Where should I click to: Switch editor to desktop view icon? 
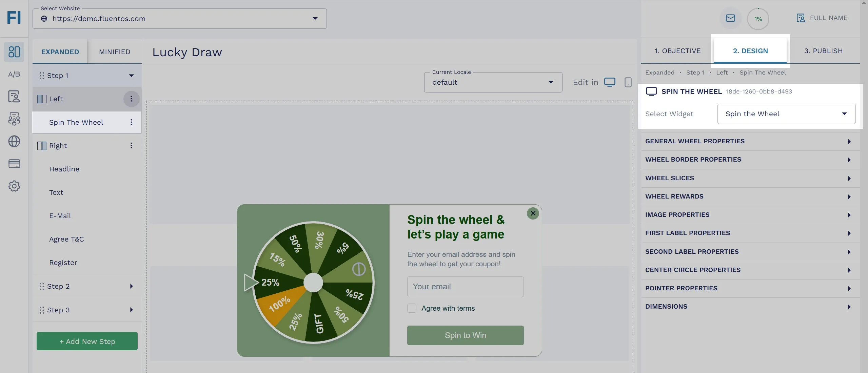point(610,82)
